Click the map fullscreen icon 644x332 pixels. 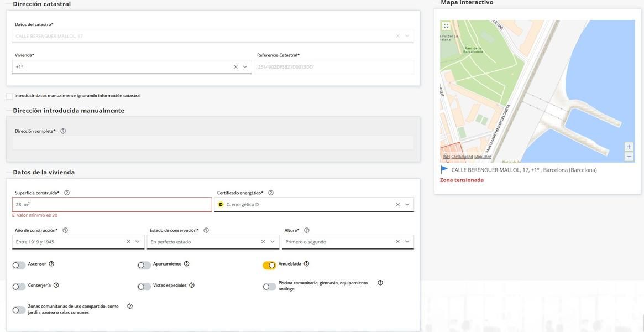(x=446, y=26)
